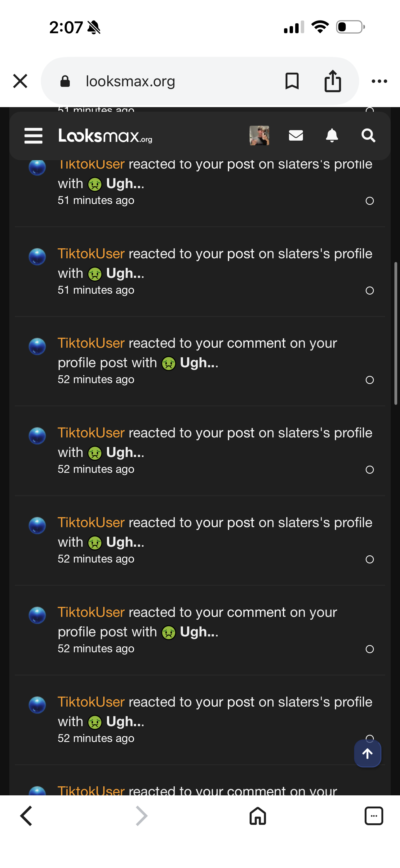Screen dimensions: 400x868
Task: Open the browser tabs switcher icon
Action: click(374, 816)
